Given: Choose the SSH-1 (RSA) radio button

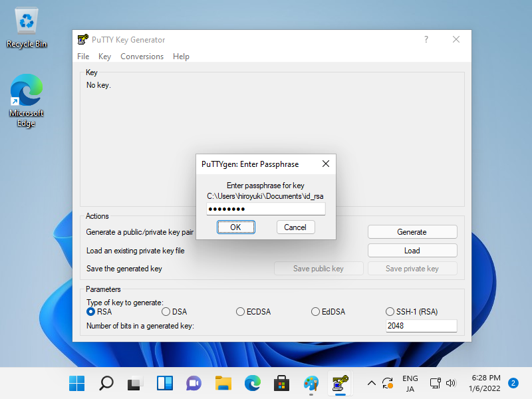Looking at the screenshot, I should click(390, 311).
